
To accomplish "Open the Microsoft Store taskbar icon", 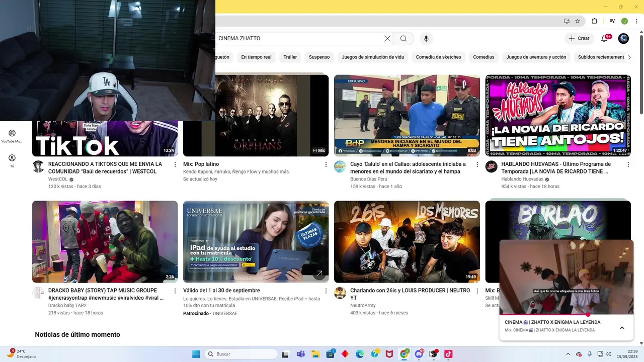I will [330, 354].
